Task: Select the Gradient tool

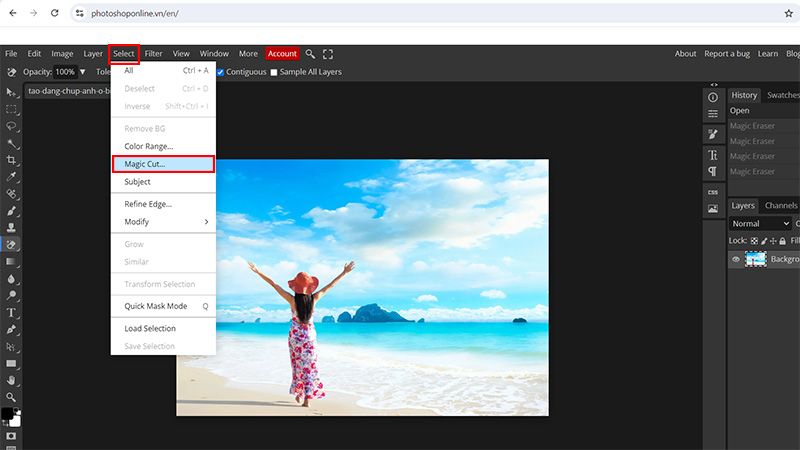Action: tap(11, 262)
